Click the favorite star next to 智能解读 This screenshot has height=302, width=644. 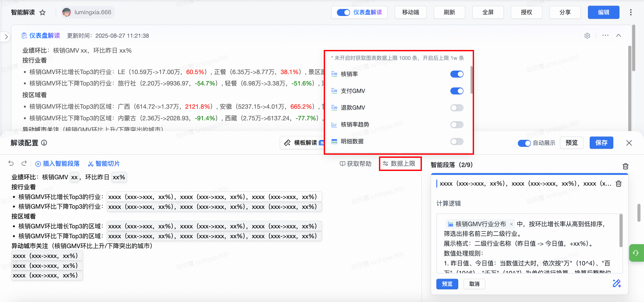pyautogui.click(x=42, y=12)
